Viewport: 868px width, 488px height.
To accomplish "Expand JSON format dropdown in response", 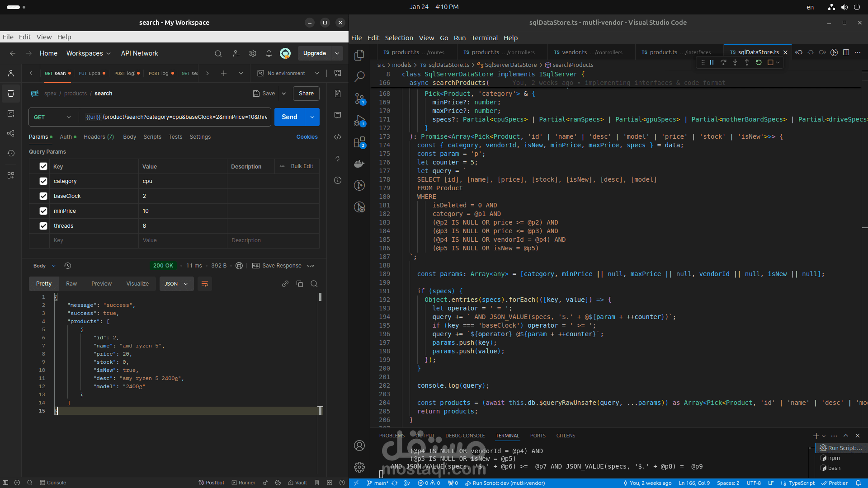I will (176, 284).
